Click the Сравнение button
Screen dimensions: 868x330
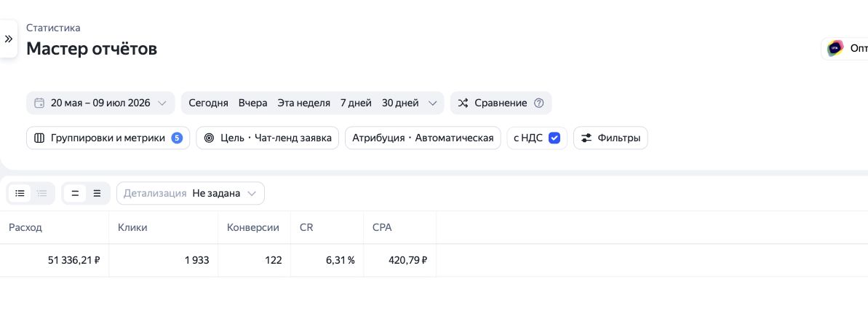pyautogui.click(x=501, y=103)
